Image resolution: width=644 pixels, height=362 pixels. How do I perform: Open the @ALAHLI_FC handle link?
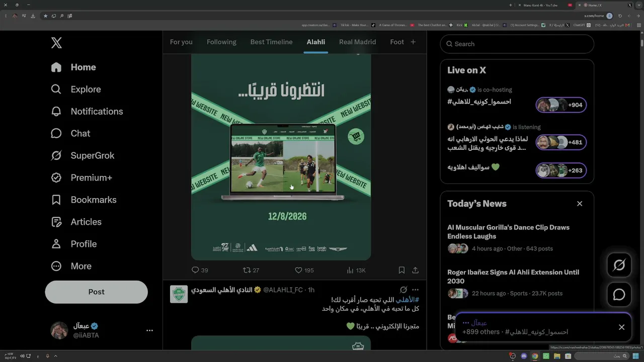coord(284,290)
